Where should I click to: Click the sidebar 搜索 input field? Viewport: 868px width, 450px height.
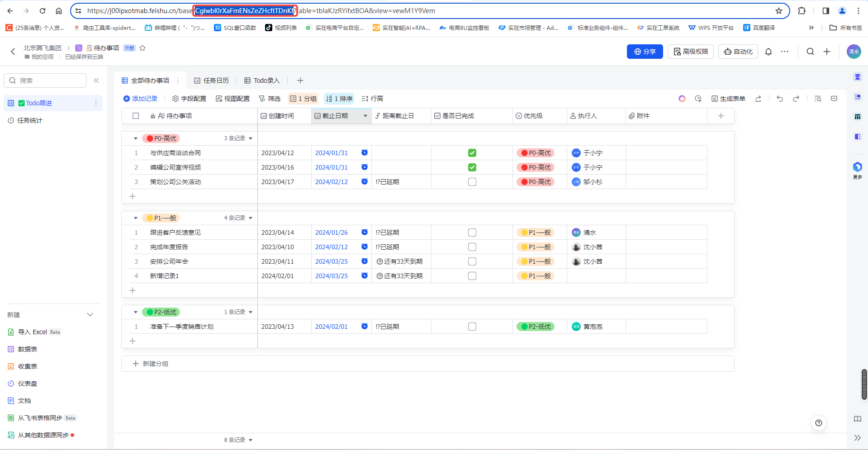click(x=45, y=81)
